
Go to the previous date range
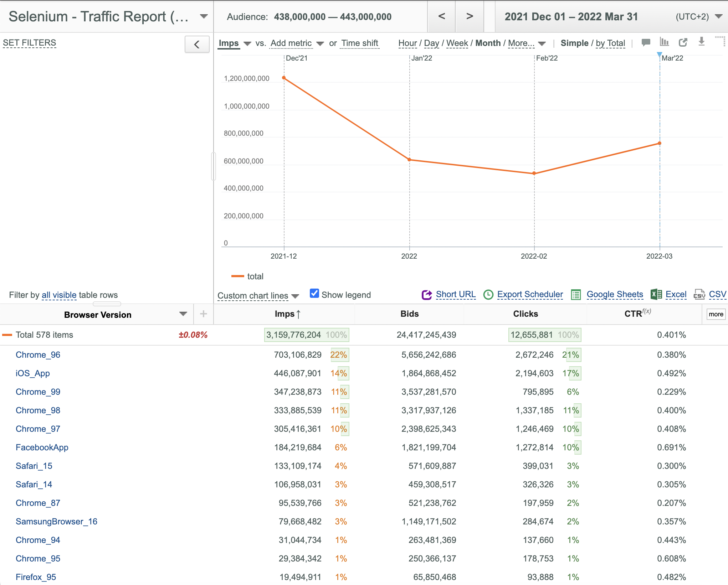pyautogui.click(x=441, y=16)
